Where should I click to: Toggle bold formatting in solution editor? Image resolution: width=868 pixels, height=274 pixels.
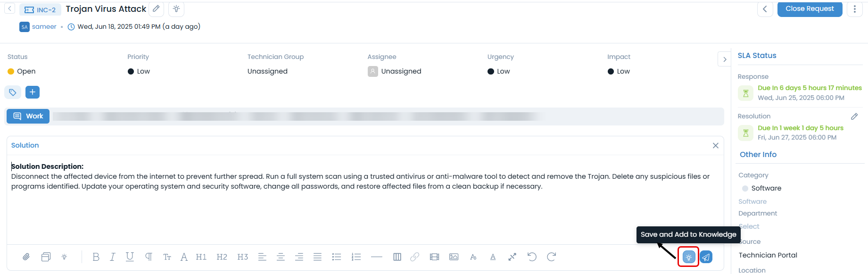click(x=96, y=257)
